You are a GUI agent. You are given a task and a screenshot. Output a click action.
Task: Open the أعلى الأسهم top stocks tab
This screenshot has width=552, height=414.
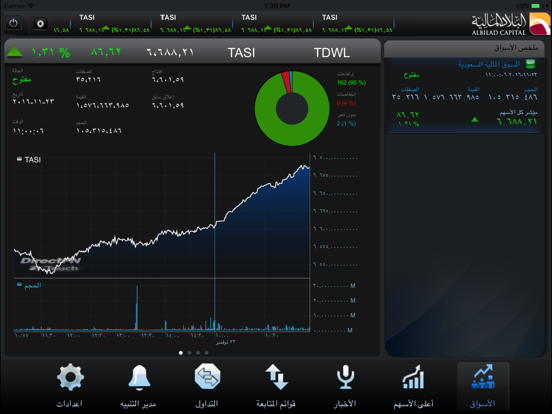(x=413, y=386)
